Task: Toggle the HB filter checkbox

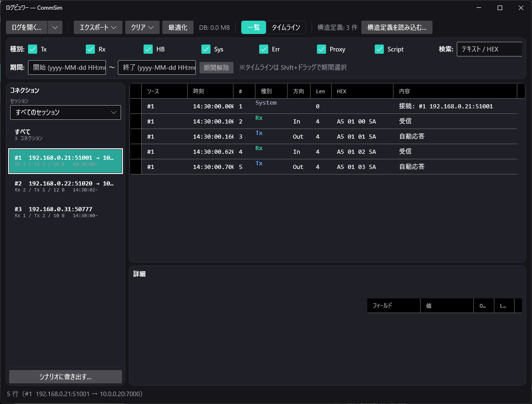Action: [x=148, y=49]
